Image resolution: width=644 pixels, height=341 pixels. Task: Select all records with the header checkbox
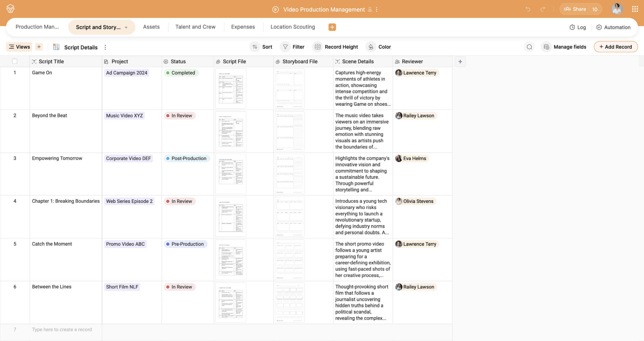[15, 61]
